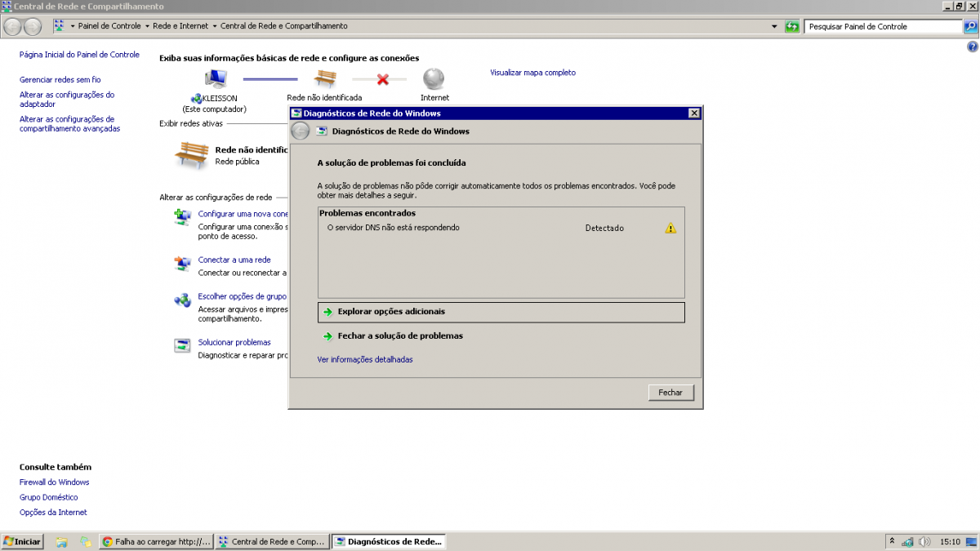
Task: Open Ver informações detalhadas link
Action: (x=365, y=359)
